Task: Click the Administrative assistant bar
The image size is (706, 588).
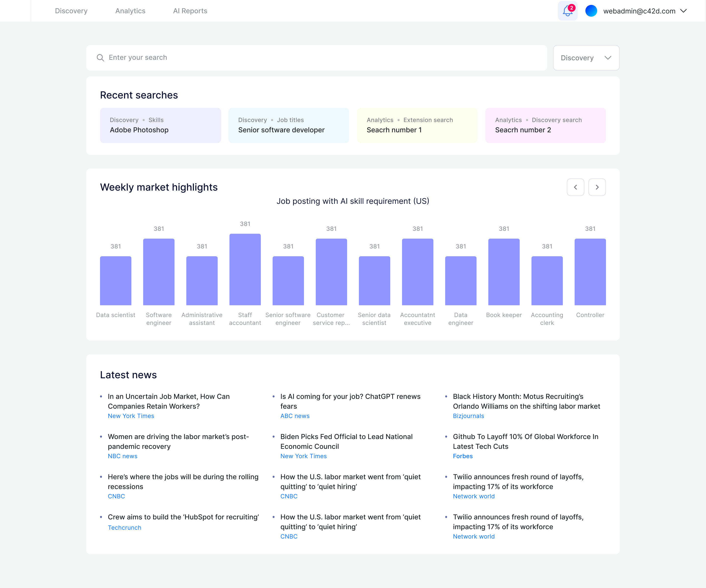Action: tap(202, 281)
